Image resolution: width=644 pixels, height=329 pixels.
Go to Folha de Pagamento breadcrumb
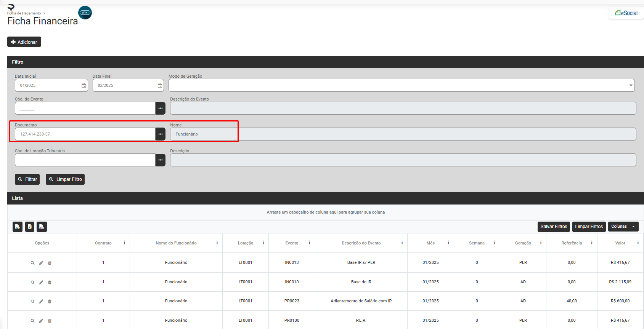tap(24, 13)
